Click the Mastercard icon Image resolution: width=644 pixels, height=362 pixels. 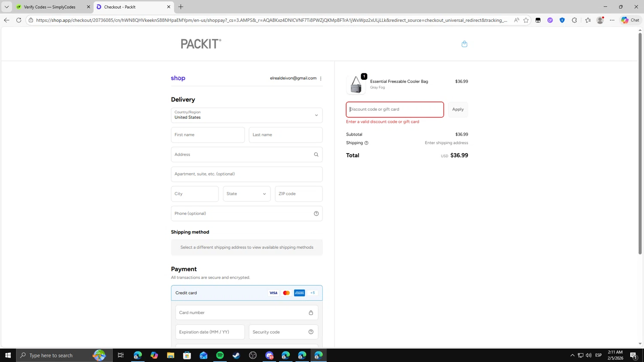[x=286, y=293]
